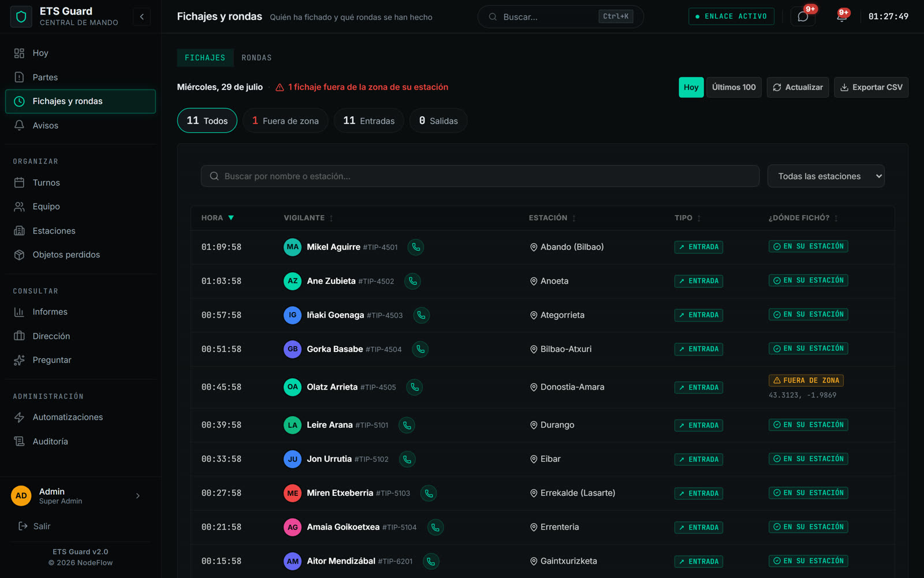Open Objetos perdidos in sidebar
Screen dimensions: 924x578
[x=81, y=255]
